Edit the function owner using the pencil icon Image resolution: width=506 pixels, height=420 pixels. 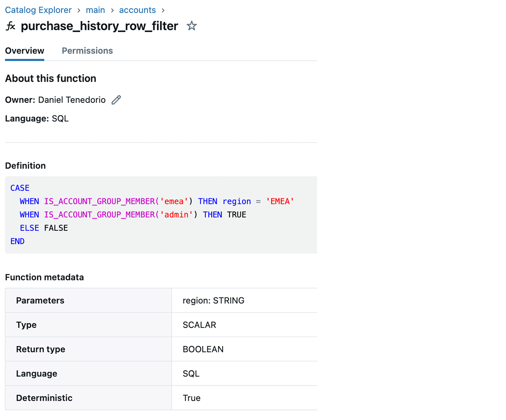[116, 100]
